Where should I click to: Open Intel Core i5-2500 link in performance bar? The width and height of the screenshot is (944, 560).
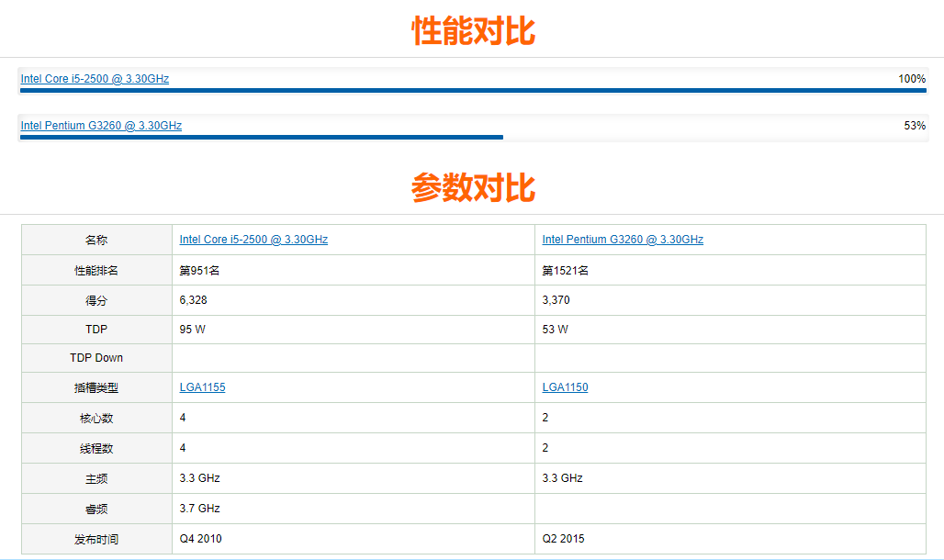(95, 79)
